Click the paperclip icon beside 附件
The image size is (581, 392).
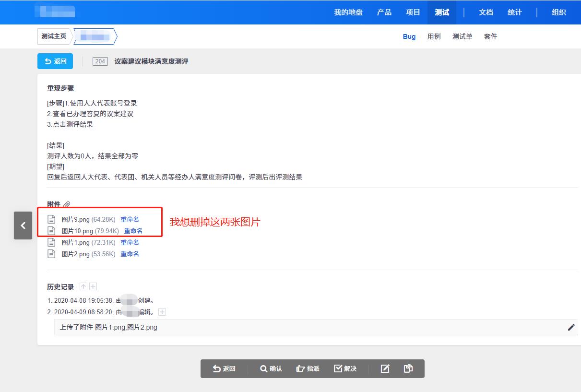click(67, 204)
